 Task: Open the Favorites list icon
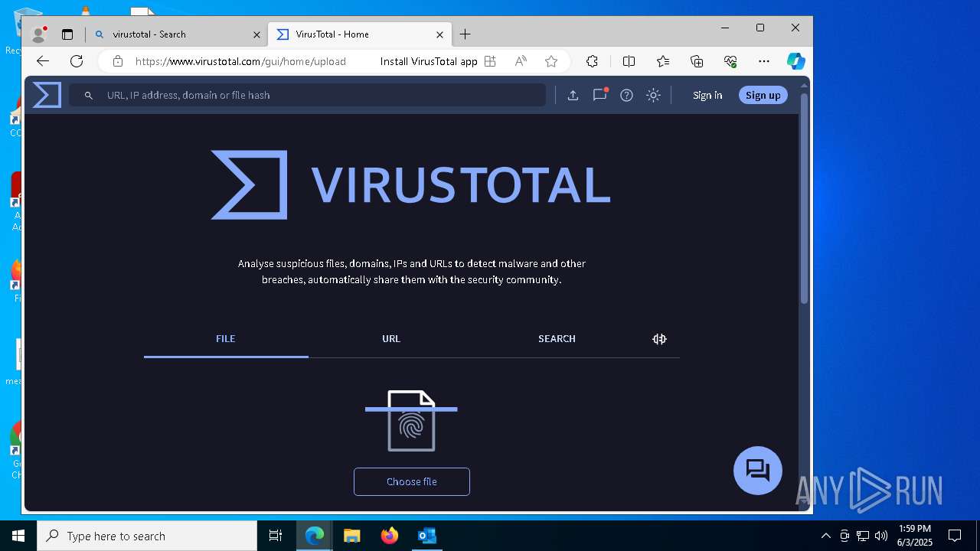tap(663, 61)
